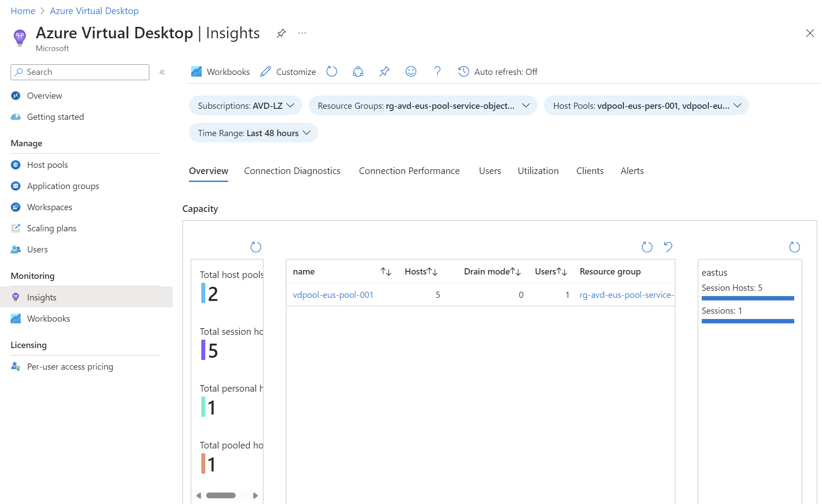Open rg-avd-eus-pool-service resource group link
This screenshot has width=822, height=504.
click(627, 295)
